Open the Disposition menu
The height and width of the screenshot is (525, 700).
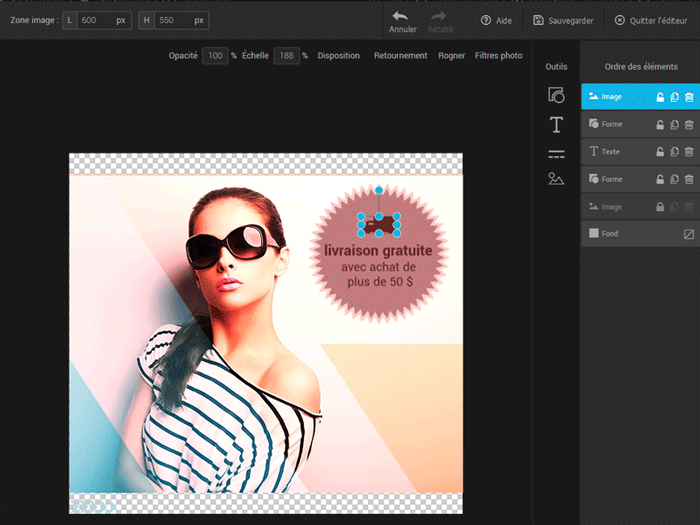(x=338, y=56)
